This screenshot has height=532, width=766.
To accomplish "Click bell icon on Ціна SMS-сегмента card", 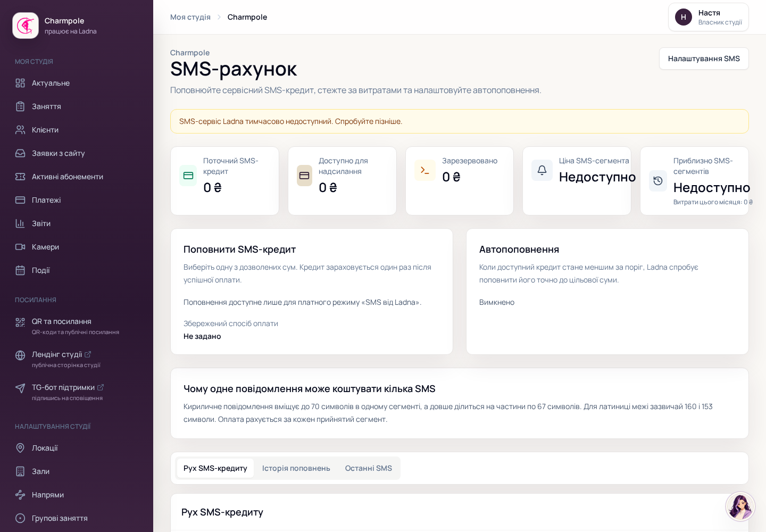I will coord(542,170).
